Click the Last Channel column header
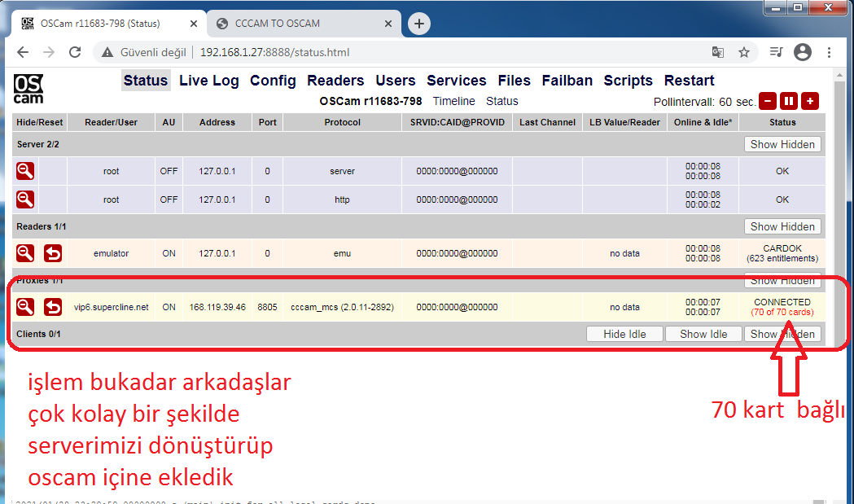 point(547,123)
